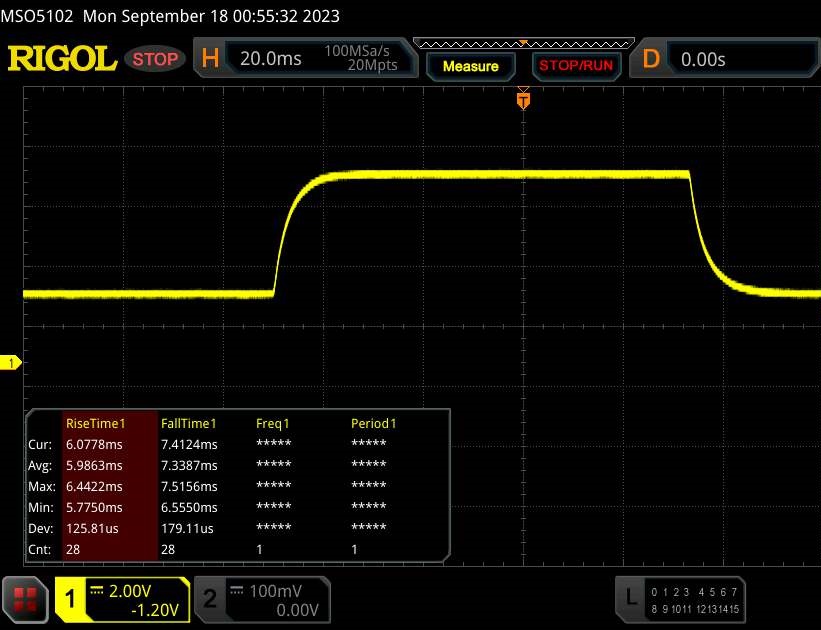Toggle channel 2 100mV settings
The height and width of the screenshot is (630, 821).
262,600
